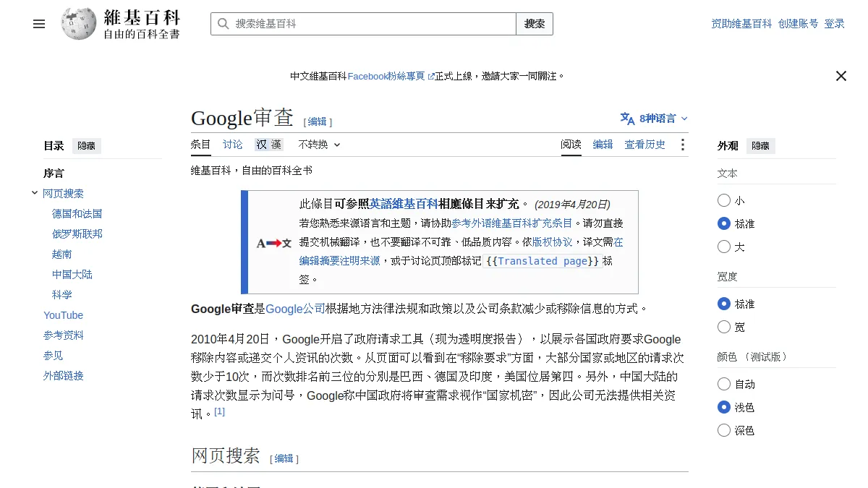This screenshot has width=868, height=488.
Task: Click the Wikipedia globe logo
Action: 79,24
